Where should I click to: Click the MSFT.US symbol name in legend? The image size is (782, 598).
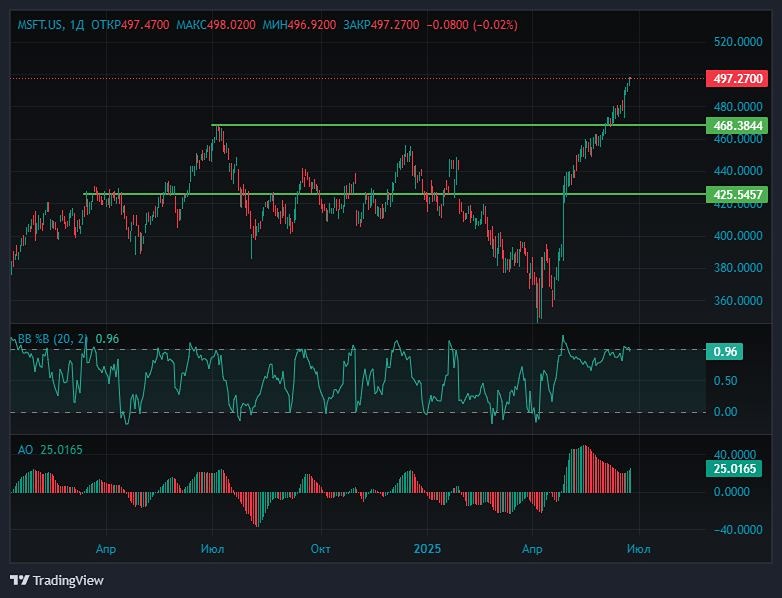pyautogui.click(x=41, y=23)
